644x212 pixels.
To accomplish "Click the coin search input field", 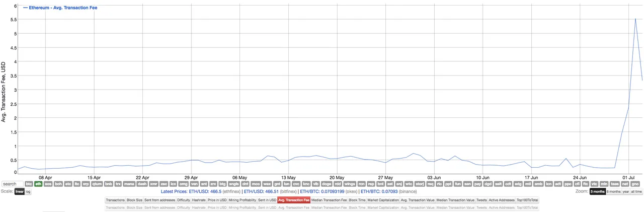I will point(12,184).
